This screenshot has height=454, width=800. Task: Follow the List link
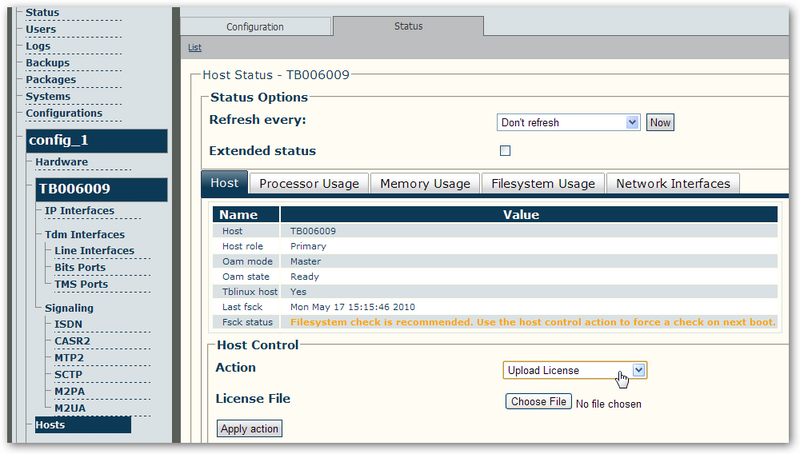pyautogui.click(x=194, y=47)
